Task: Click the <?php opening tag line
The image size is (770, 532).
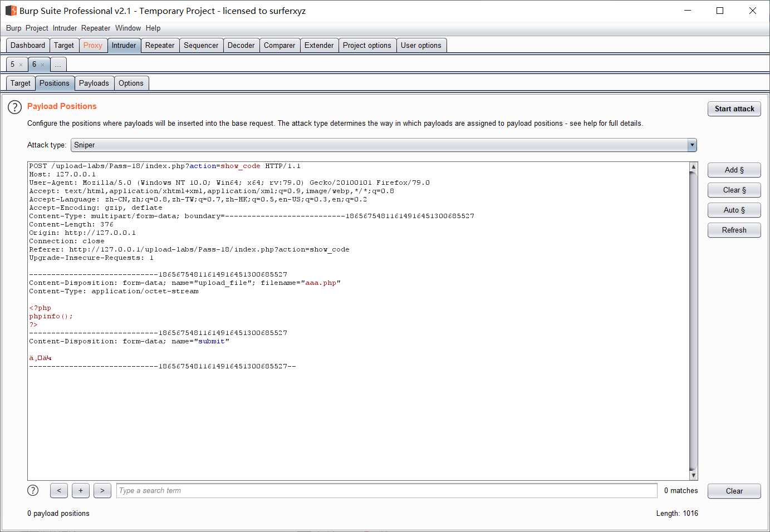Action: [x=40, y=308]
